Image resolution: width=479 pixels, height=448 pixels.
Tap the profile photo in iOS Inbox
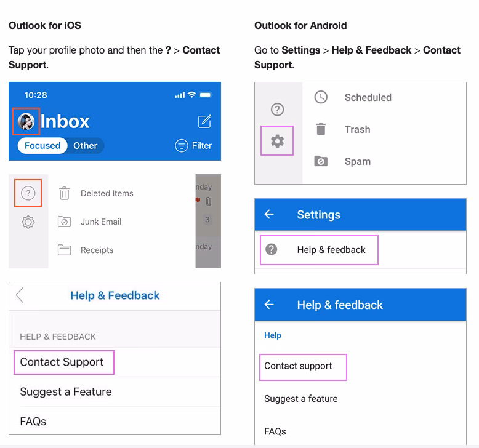pyautogui.click(x=26, y=122)
